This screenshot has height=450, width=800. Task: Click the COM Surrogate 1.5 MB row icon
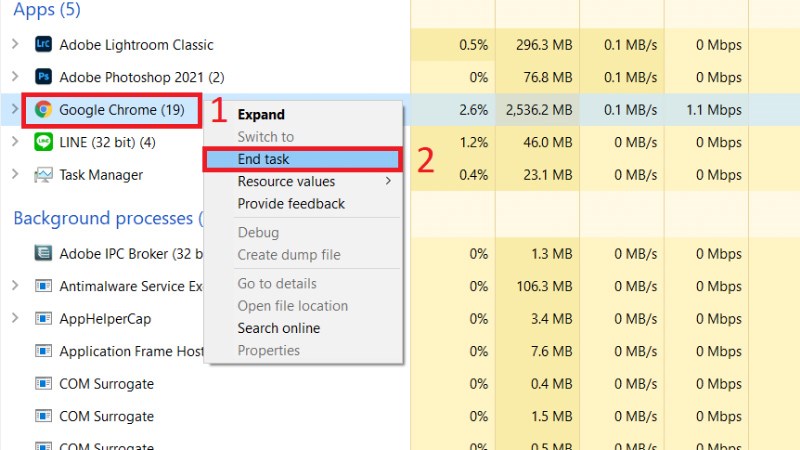[x=43, y=416]
